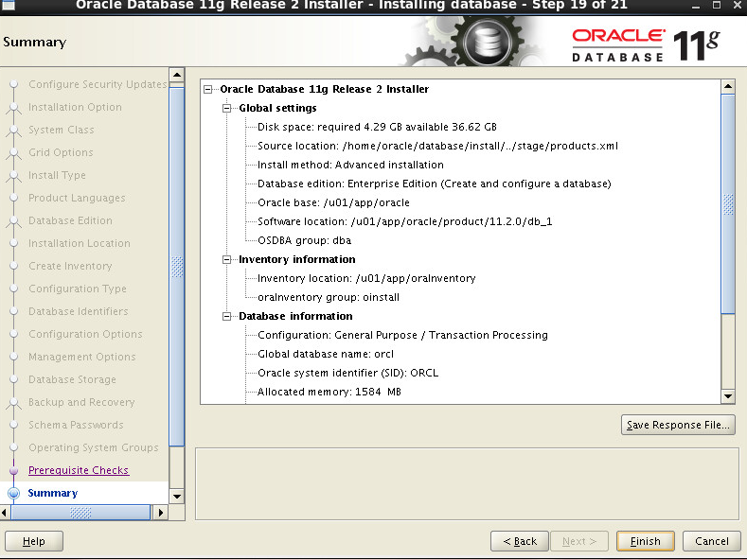Click the sidebar horizontal scroll left arrow
This screenshot has height=560, width=747.
pos(5,513)
